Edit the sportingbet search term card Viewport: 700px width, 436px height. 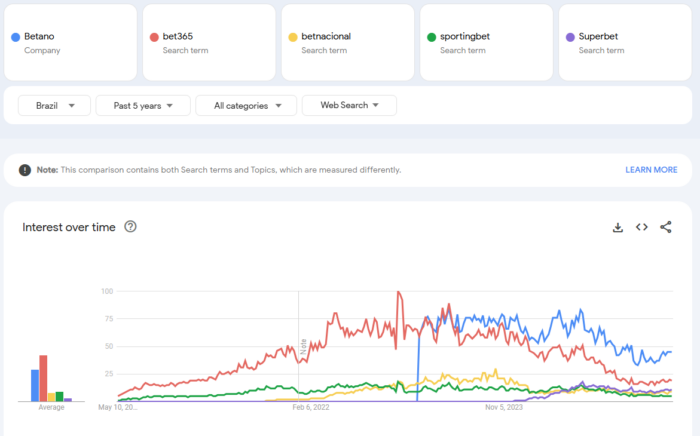[486, 42]
